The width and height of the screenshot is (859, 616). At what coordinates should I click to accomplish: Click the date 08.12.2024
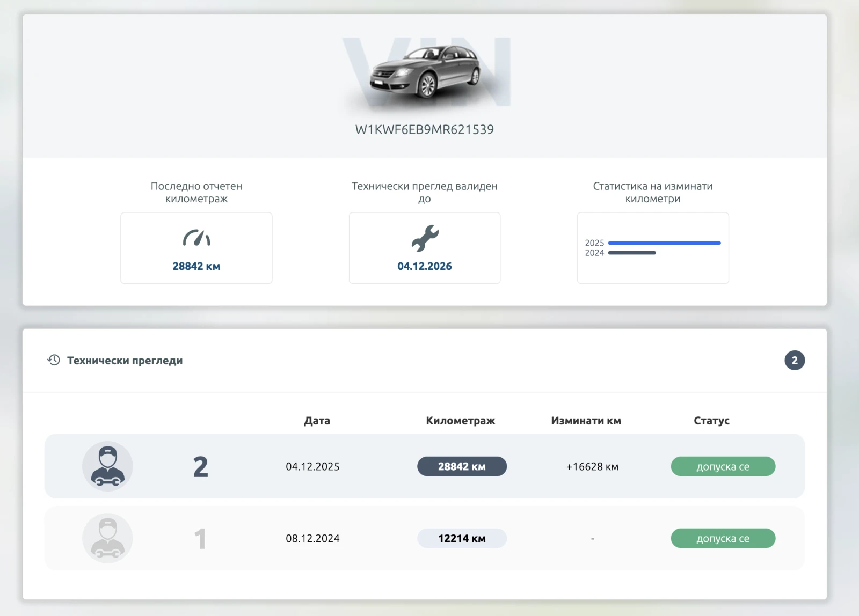312,538
